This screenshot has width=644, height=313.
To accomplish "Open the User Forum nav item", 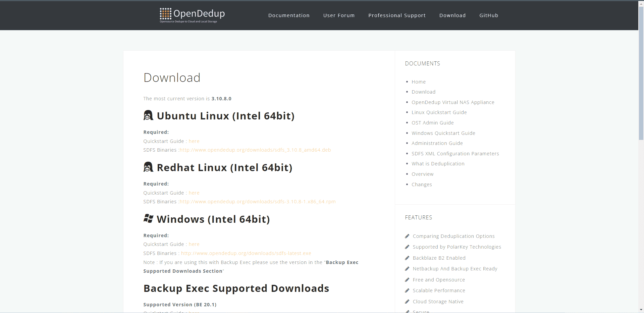I will click(x=339, y=15).
